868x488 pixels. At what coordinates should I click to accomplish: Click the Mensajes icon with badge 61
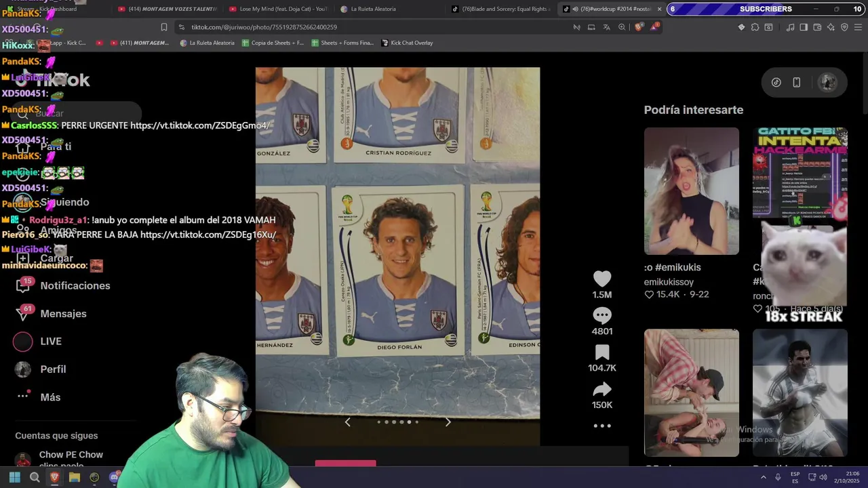(23, 313)
